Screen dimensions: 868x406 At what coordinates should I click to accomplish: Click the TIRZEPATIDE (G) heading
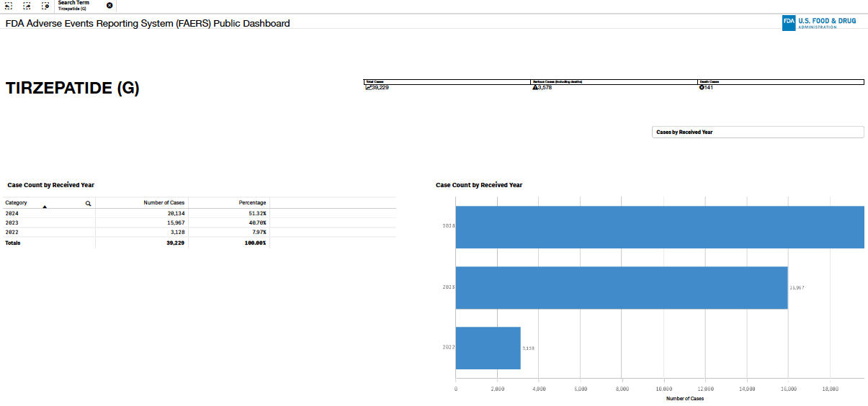pos(73,89)
